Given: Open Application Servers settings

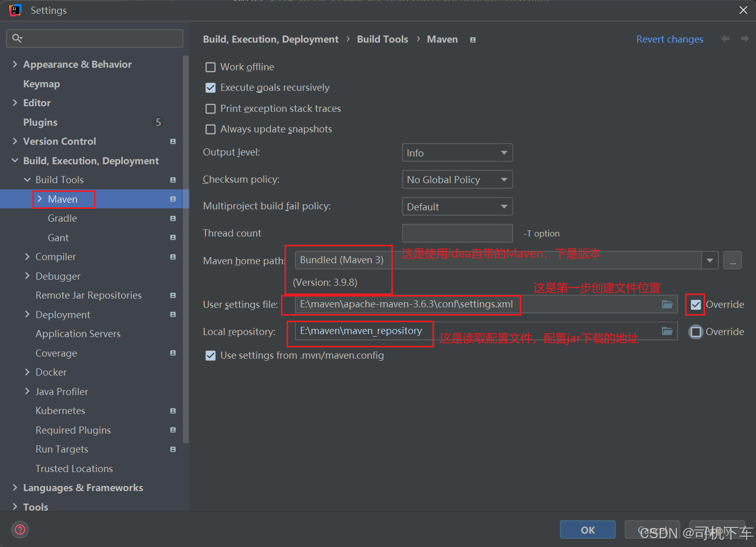Looking at the screenshot, I should point(78,334).
